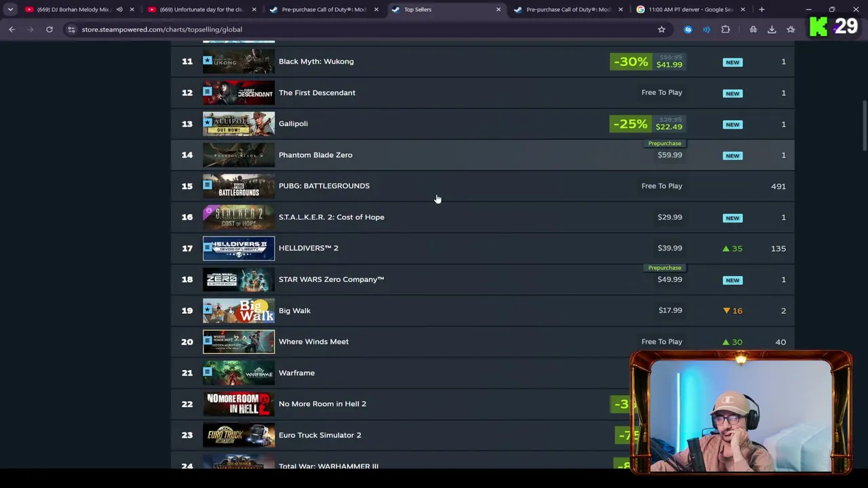Open The First Descendant title link
This screenshot has width=868, height=488.
point(317,92)
